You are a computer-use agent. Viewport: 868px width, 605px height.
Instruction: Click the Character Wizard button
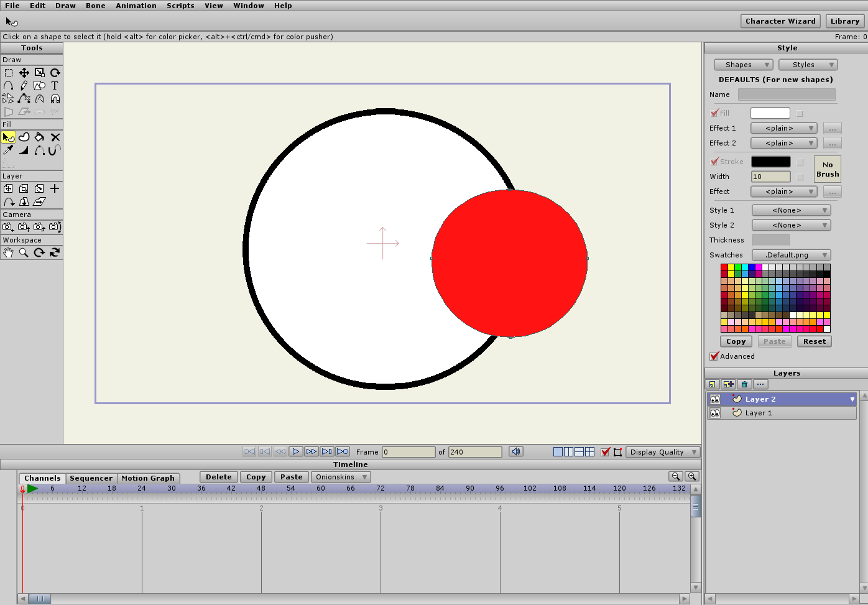pyautogui.click(x=780, y=21)
